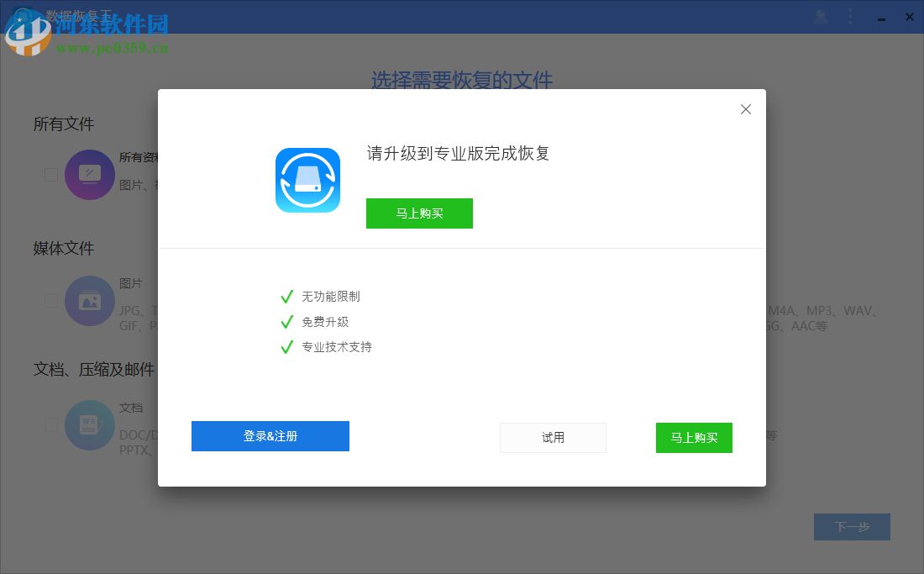Click the blue 登录&注册 button
This screenshot has width=924, height=574.
[270, 436]
